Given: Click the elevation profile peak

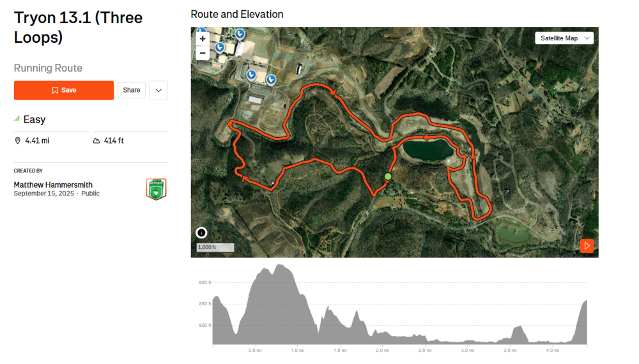Looking at the screenshot, I should click(x=279, y=266).
